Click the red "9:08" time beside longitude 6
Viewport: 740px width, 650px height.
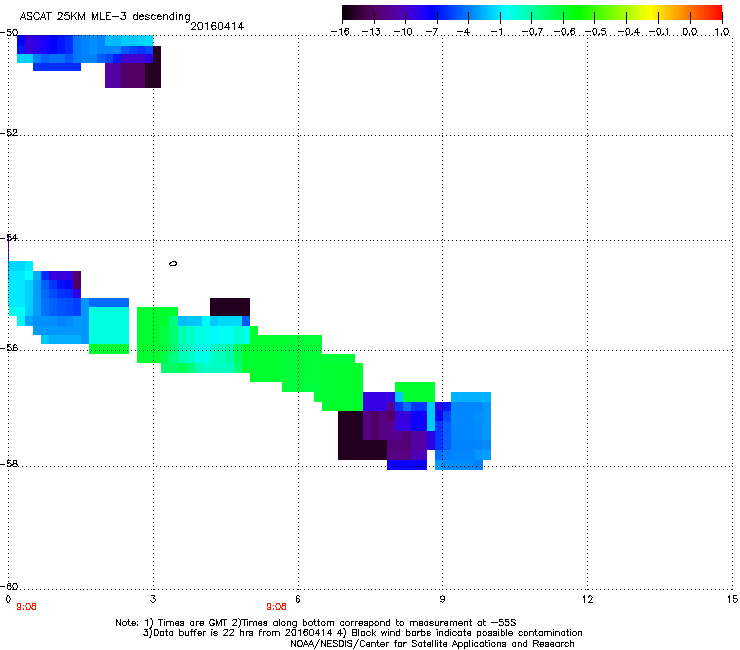tap(277, 607)
